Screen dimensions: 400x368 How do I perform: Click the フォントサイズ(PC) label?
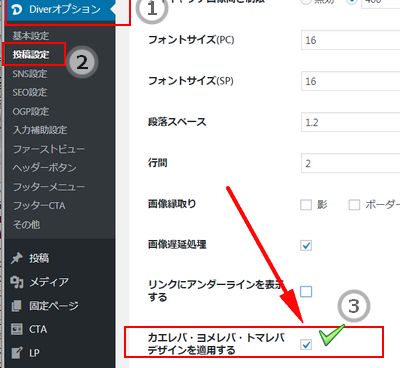pos(191,40)
